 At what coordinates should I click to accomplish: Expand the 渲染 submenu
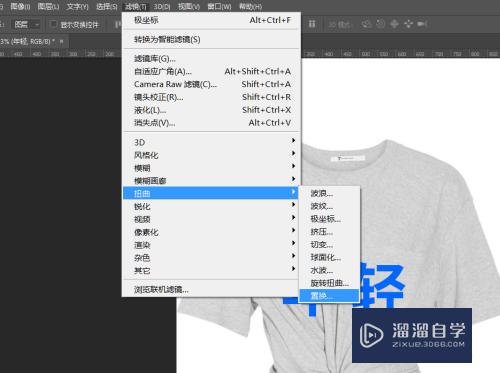point(212,245)
